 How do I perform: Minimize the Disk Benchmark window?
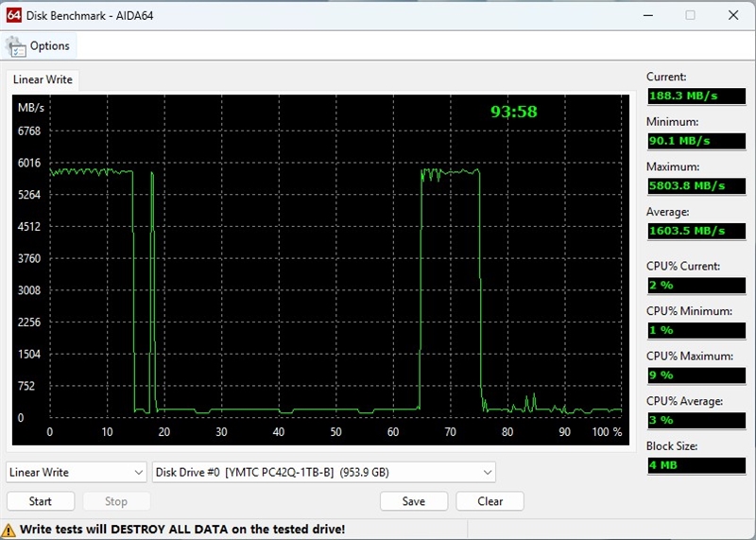[648, 15]
